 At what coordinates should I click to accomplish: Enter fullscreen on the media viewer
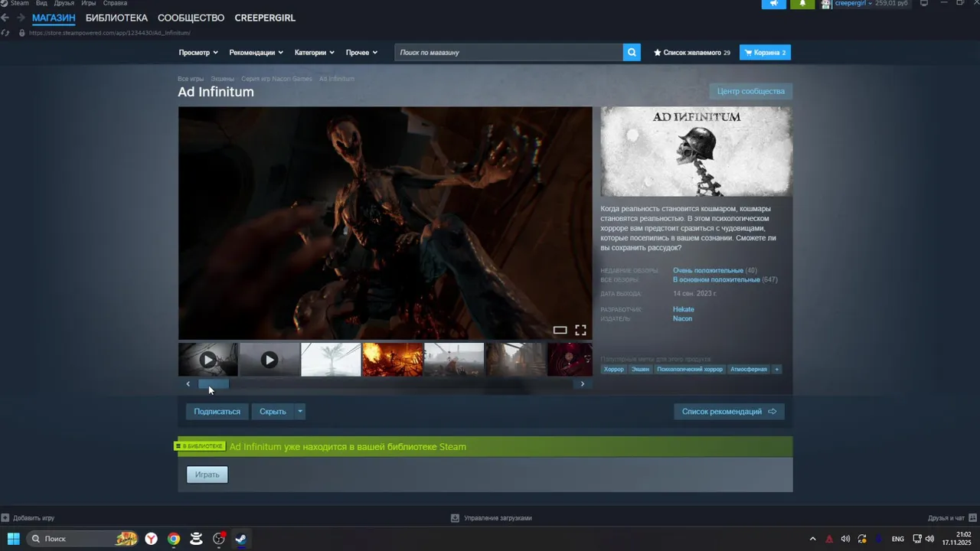(580, 331)
